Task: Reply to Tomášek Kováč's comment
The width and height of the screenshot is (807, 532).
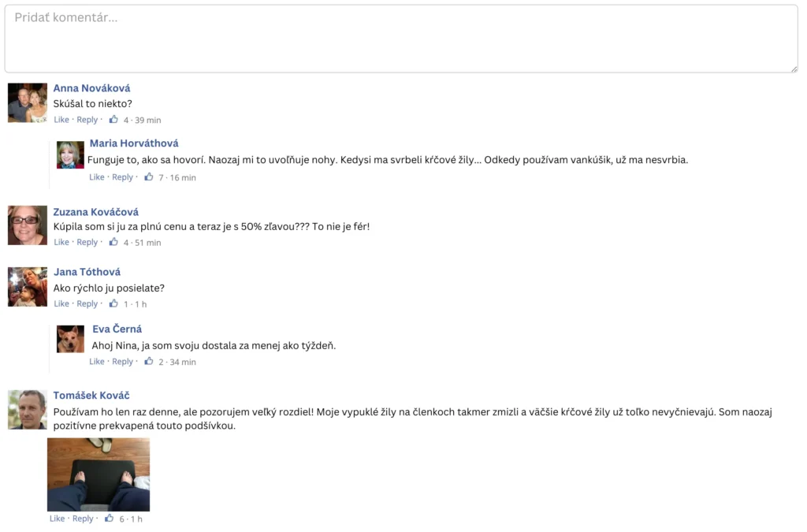Action: click(83, 519)
